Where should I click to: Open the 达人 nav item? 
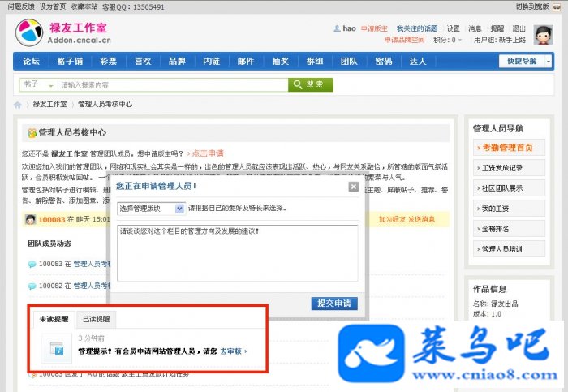418,61
